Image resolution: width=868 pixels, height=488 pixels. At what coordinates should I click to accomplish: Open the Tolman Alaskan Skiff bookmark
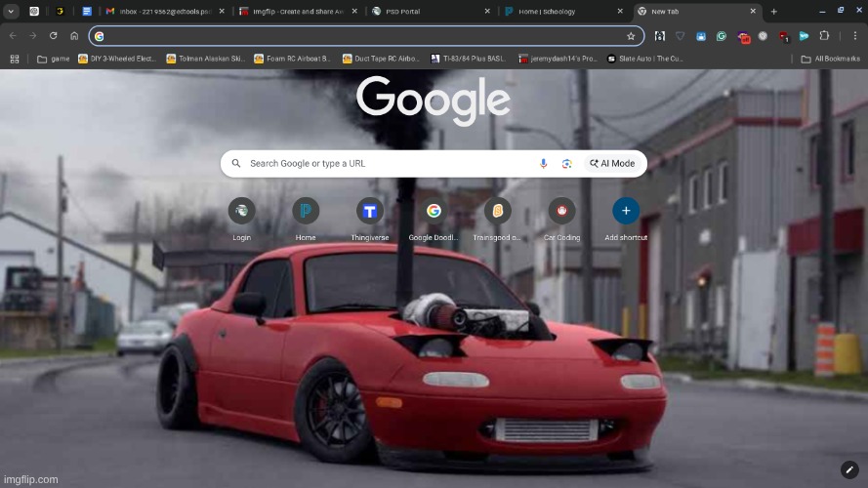pyautogui.click(x=204, y=59)
